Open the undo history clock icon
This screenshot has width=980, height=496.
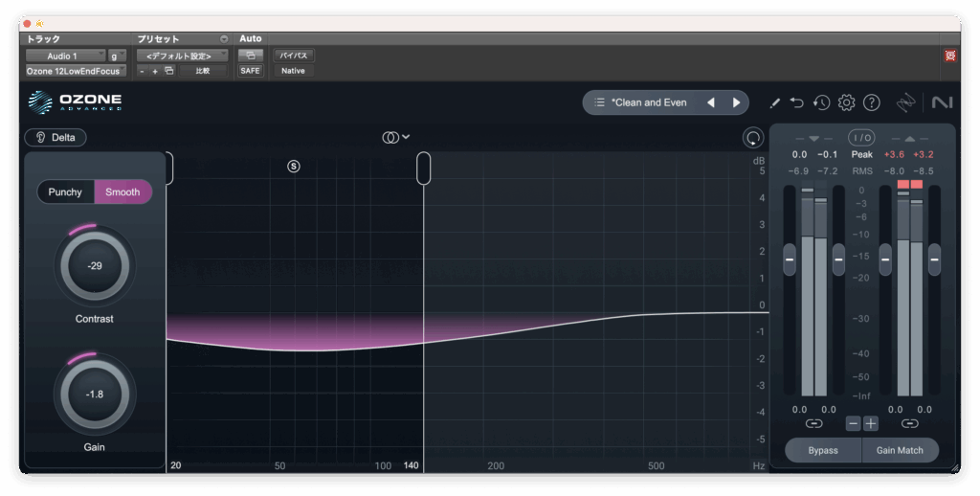(x=821, y=102)
